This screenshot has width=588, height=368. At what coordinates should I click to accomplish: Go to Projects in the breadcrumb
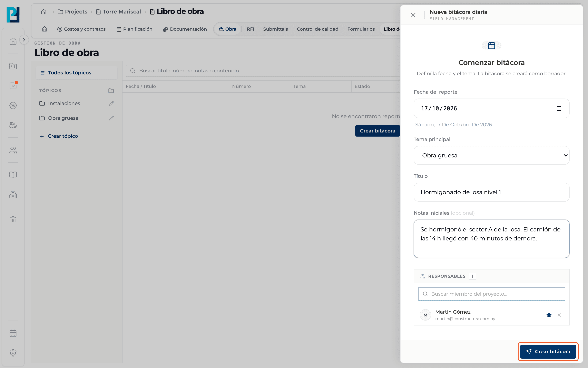(x=72, y=12)
